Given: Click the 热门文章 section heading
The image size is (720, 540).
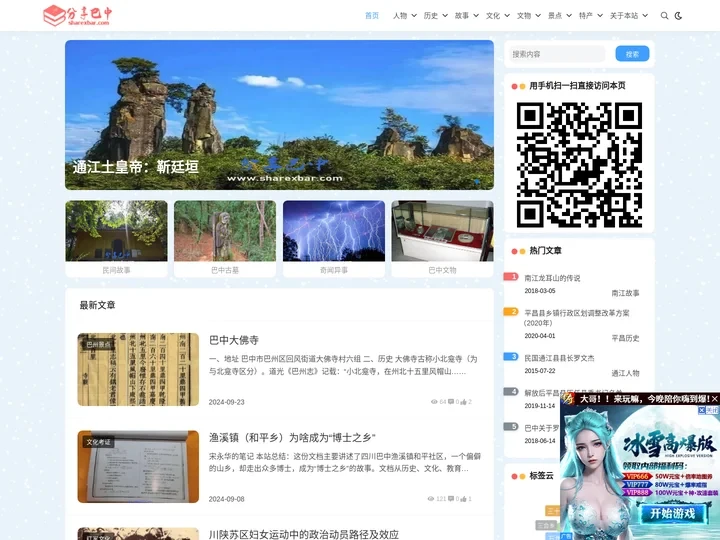Looking at the screenshot, I should [x=546, y=251].
